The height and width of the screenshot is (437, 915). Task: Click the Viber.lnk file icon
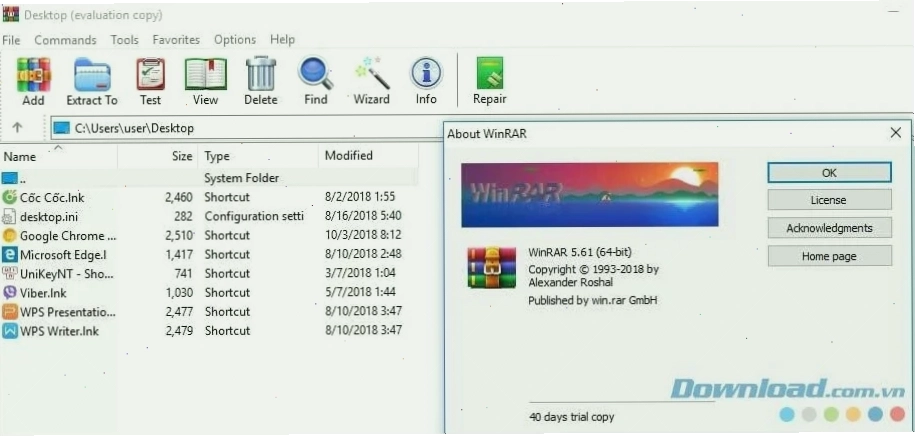(x=9, y=292)
